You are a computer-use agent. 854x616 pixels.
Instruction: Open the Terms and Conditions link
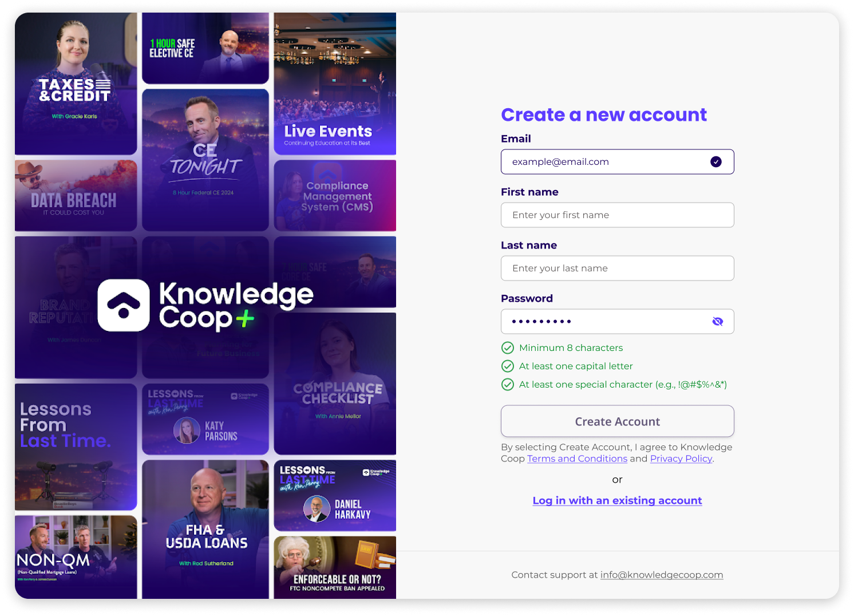coord(577,459)
